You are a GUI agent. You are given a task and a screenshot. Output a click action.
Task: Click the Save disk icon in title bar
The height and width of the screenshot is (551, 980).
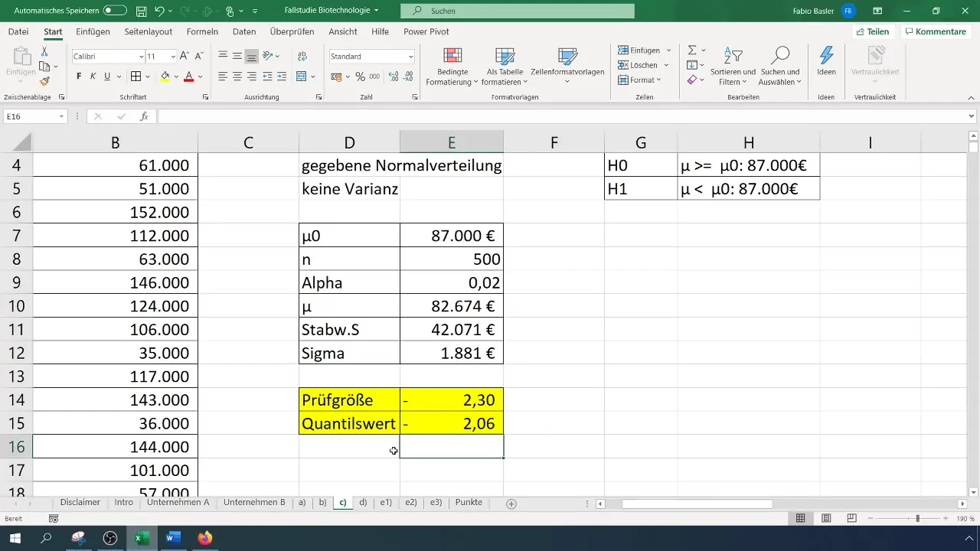[142, 11]
